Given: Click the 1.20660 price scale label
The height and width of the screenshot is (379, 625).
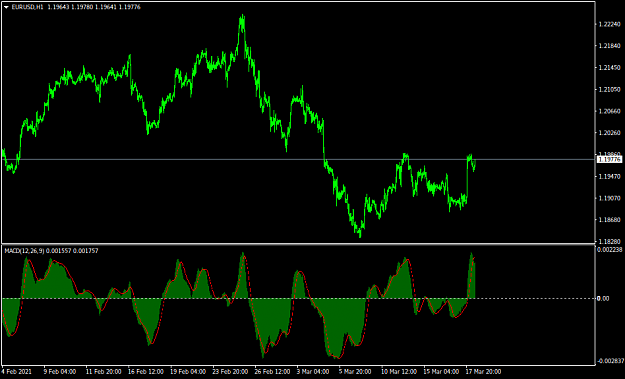Looking at the screenshot, I should (609, 111).
